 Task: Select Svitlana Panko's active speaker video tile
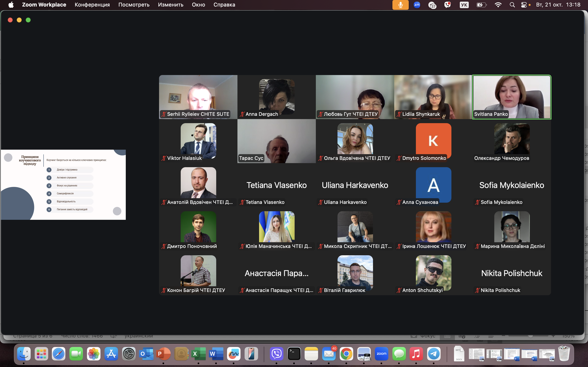[511, 97]
